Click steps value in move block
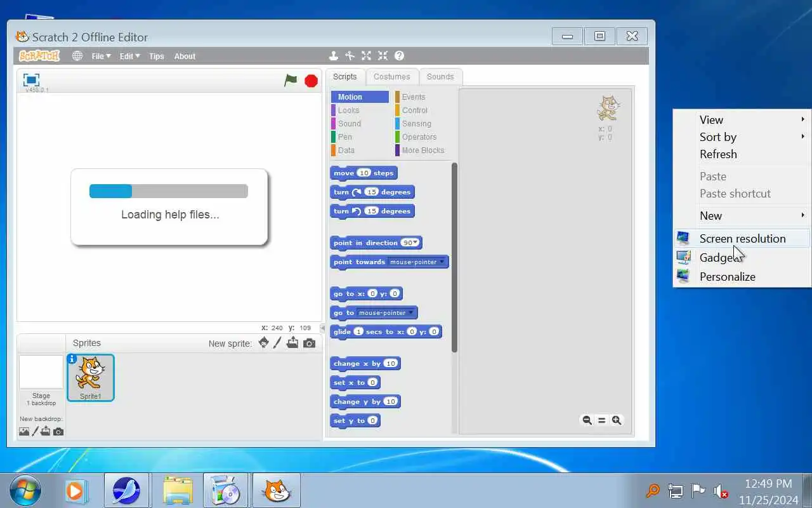The width and height of the screenshot is (812, 508). [363, 173]
